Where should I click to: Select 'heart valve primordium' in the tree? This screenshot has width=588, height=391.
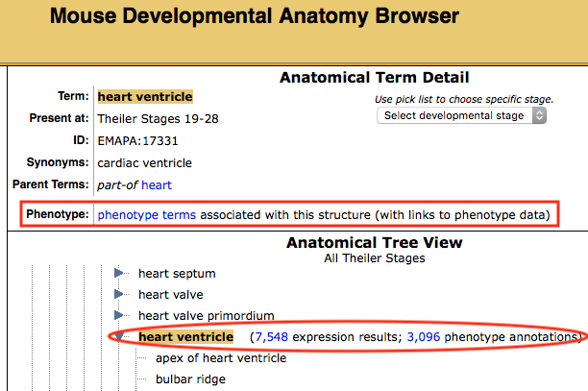(x=207, y=316)
